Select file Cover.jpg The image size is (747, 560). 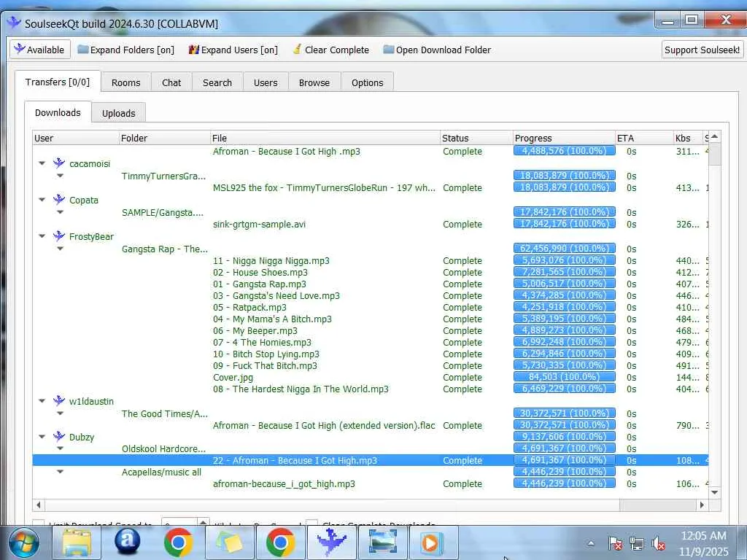pos(233,378)
